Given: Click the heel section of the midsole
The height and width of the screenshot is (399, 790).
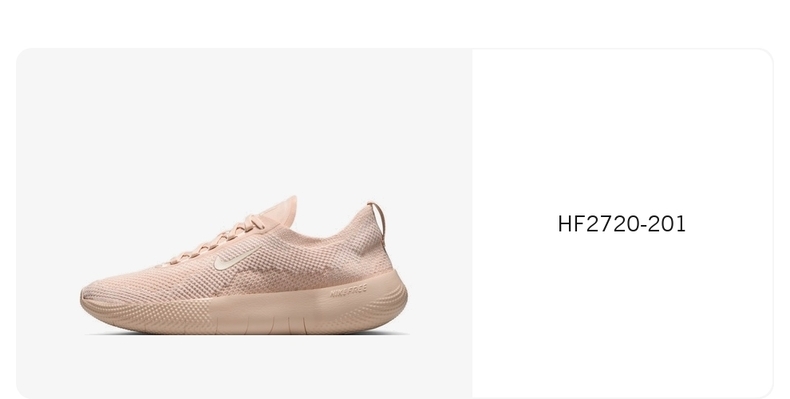Looking at the screenshot, I should tap(373, 300).
